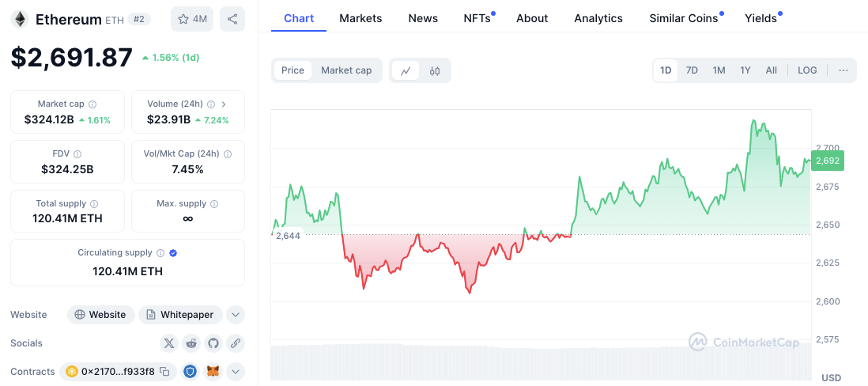Open the X (Twitter) social icon

(169, 343)
